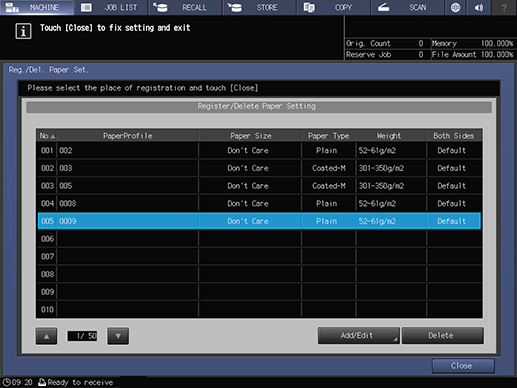Click the up arrow page button
Viewport: 517px width, 388px height.
(46, 336)
